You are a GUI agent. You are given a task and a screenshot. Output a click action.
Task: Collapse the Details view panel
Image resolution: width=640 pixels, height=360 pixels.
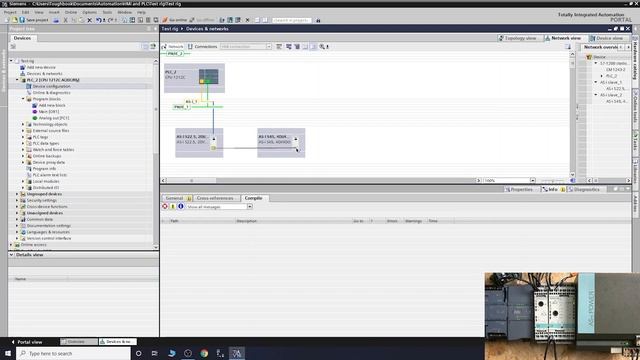pos(11,255)
